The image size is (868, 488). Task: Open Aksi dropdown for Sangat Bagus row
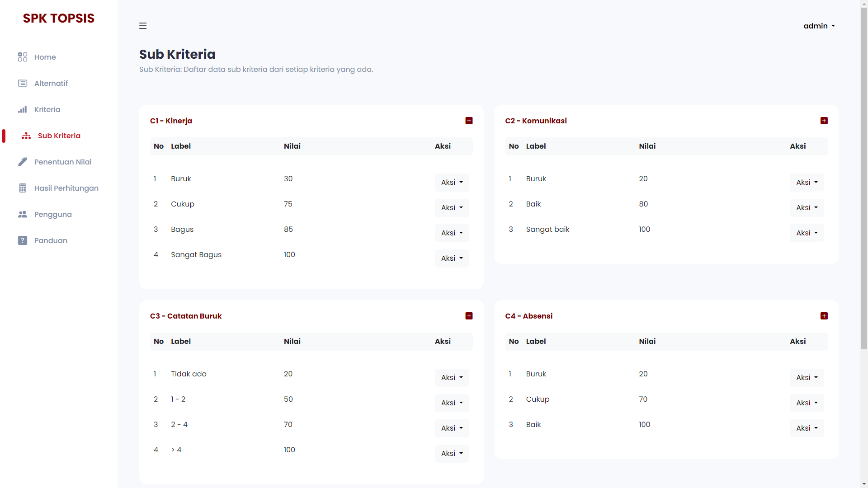point(452,258)
